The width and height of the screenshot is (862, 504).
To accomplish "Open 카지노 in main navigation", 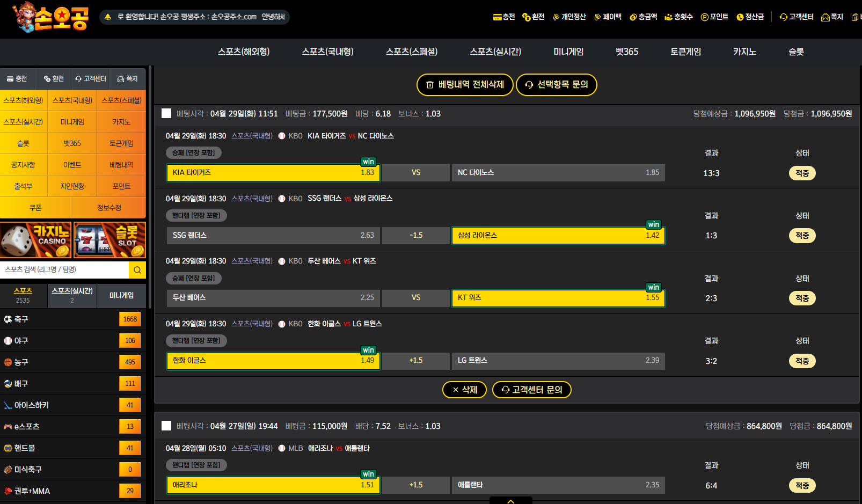I will click(745, 52).
